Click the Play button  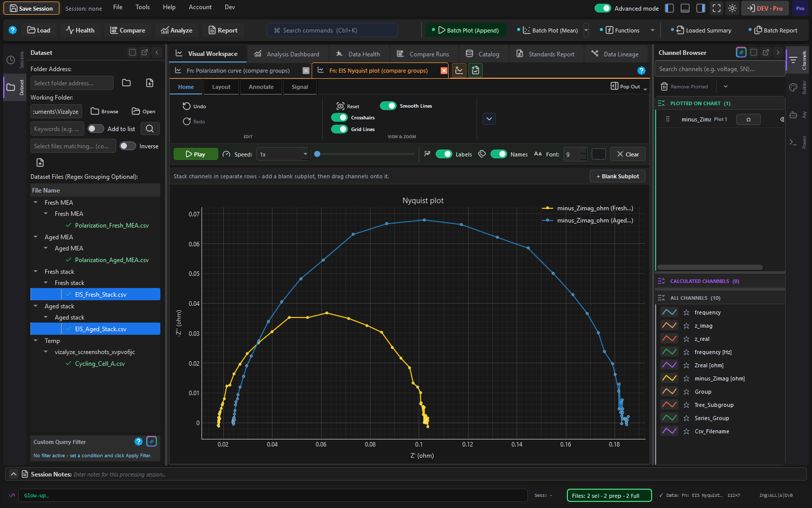tap(196, 154)
